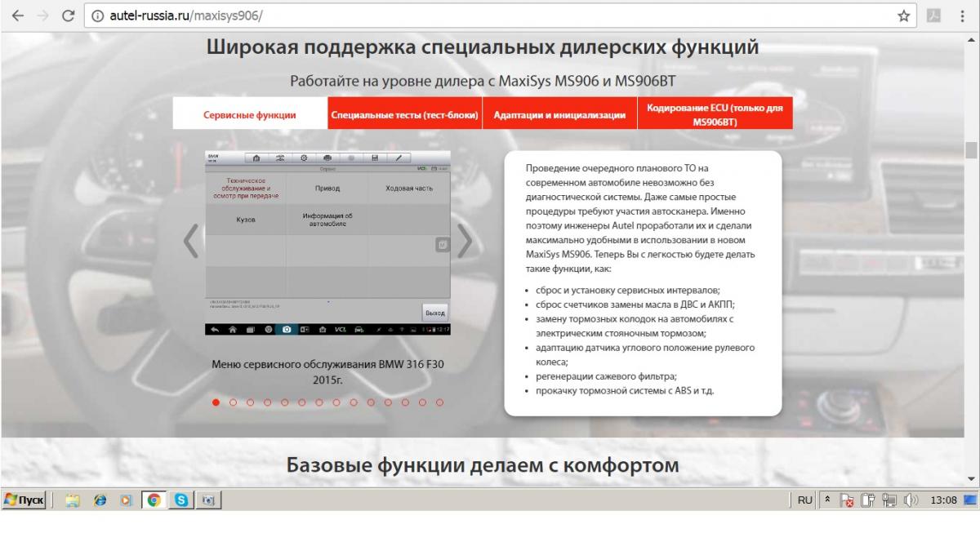Image resolution: width=980 pixels, height=551 pixels.
Task: Click the save icon in tablet screenshot toolbar
Action: [375, 158]
